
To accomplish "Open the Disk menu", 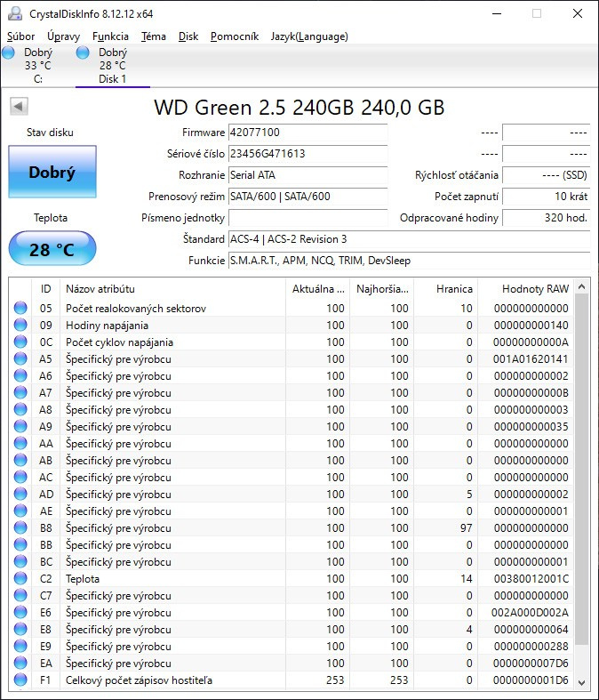I will (x=188, y=36).
